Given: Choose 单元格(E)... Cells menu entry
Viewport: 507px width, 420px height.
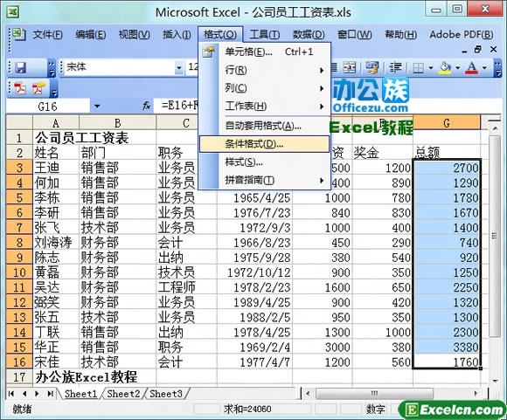Looking at the screenshot, I should pyautogui.click(x=265, y=52).
